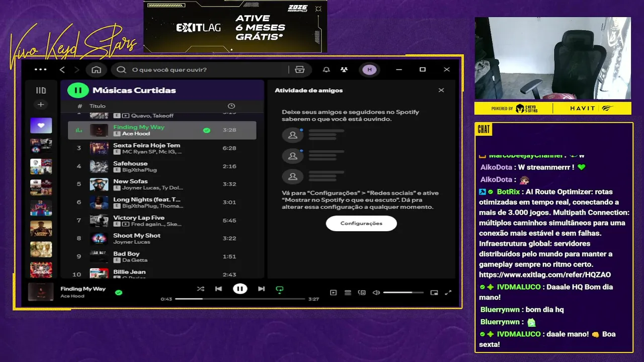Toggle the green check on the Finding My Way row
Image resolution: width=644 pixels, height=362 pixels.
206,130
